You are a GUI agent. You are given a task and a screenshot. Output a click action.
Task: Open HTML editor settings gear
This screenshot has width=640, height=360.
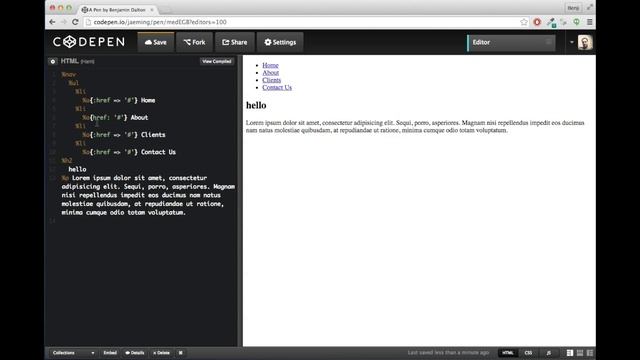53,61
